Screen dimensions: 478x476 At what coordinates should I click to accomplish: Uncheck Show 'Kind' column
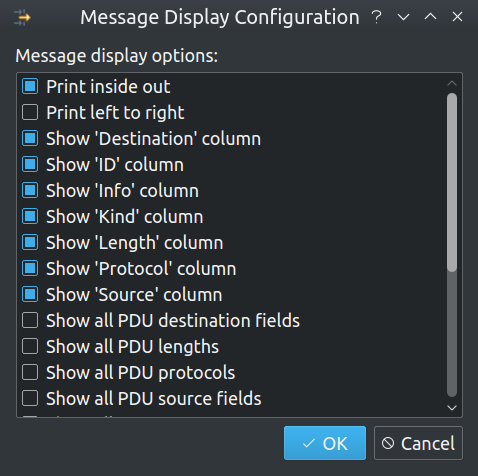tap(30, 216)
